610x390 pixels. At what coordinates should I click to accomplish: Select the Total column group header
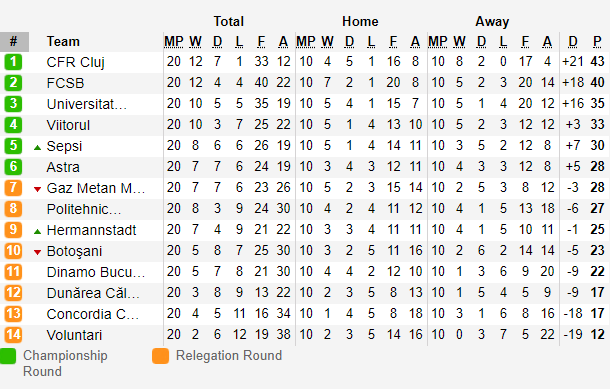[x=229, y=21]
